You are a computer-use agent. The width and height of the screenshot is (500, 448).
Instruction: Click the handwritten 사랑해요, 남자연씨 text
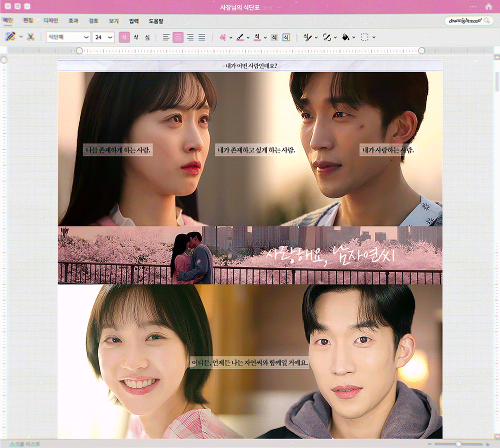click(x=330, y=255)
